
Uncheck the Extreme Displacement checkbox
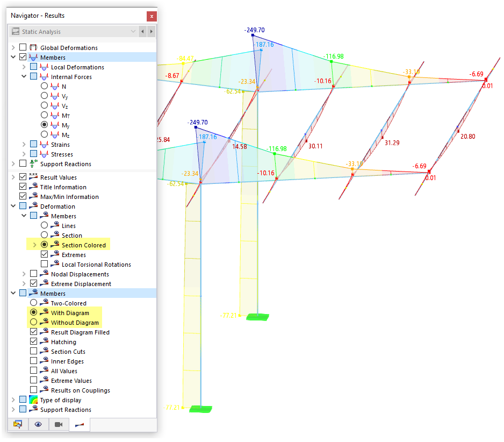pos(33,283)
